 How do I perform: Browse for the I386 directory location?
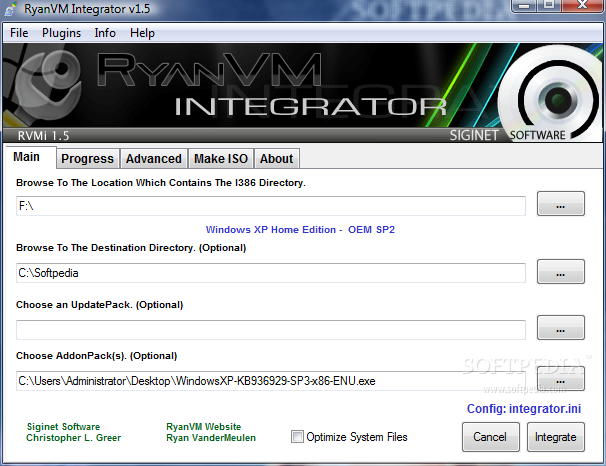tap(560, 204)
